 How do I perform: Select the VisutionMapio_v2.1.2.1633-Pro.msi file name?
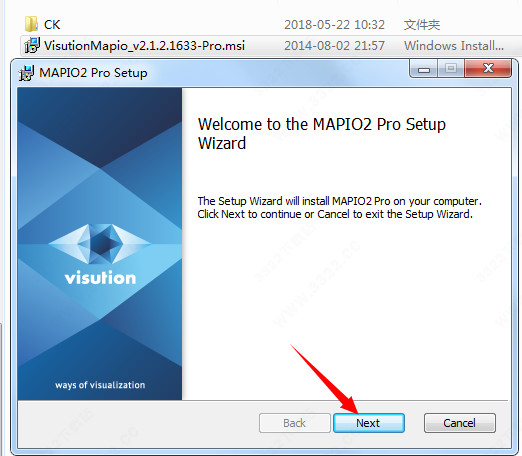(144, 46)
